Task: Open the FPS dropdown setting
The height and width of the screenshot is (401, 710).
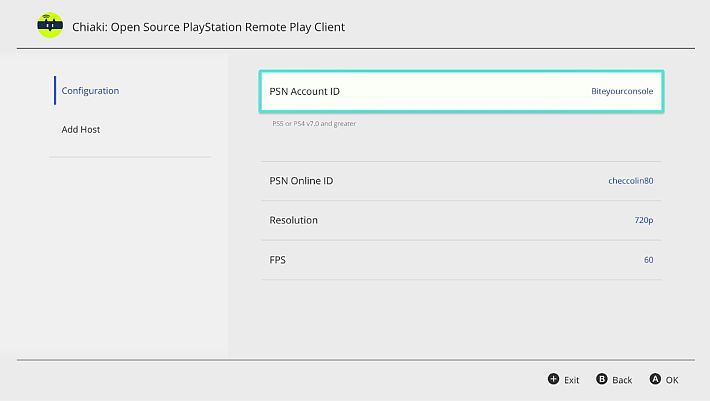Action: (x=461, y=260)
